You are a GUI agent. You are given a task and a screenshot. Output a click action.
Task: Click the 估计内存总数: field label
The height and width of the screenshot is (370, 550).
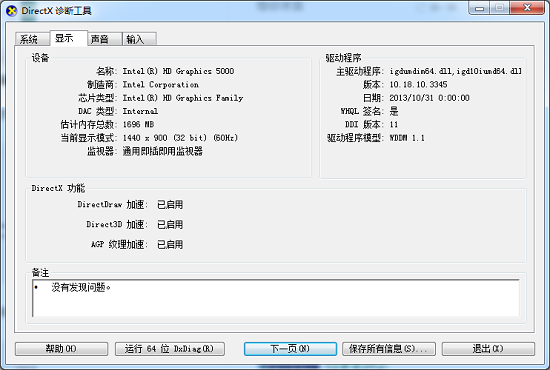pos(89,125)
